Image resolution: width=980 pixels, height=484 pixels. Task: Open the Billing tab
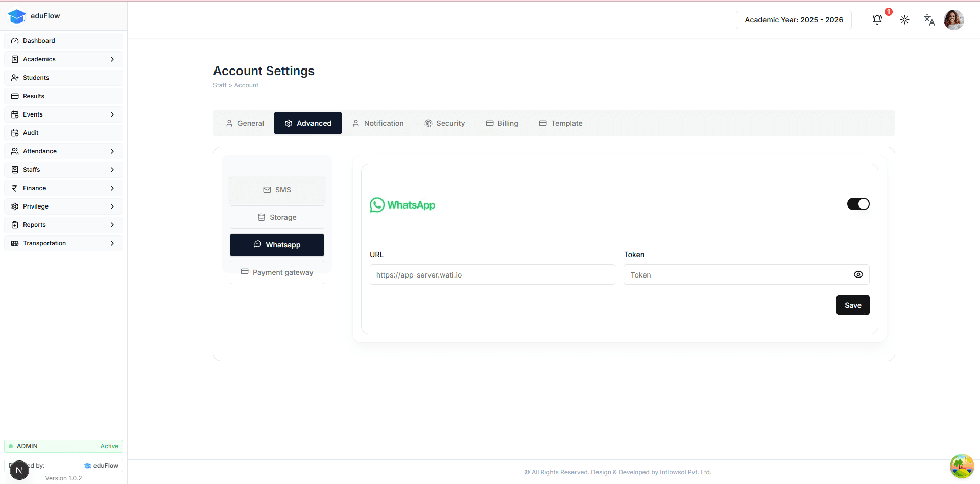pos(501,123)
